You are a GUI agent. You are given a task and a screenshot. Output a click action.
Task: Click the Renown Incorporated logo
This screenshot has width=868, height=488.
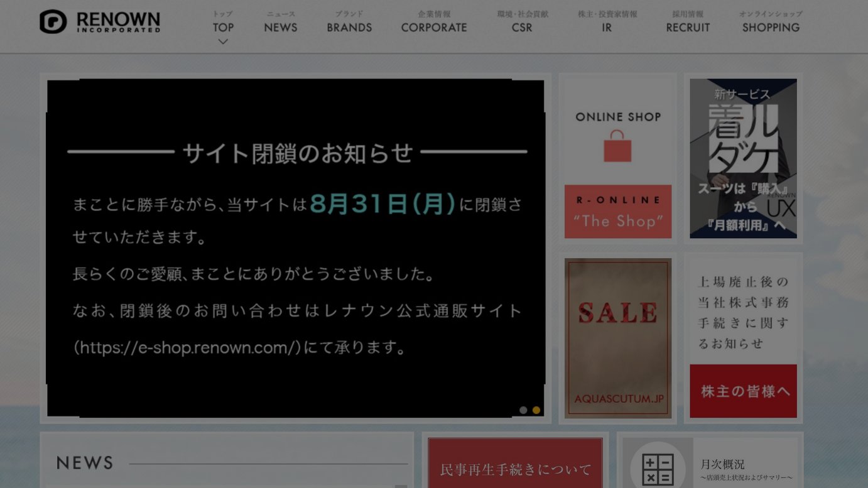[x=100, y=21]
